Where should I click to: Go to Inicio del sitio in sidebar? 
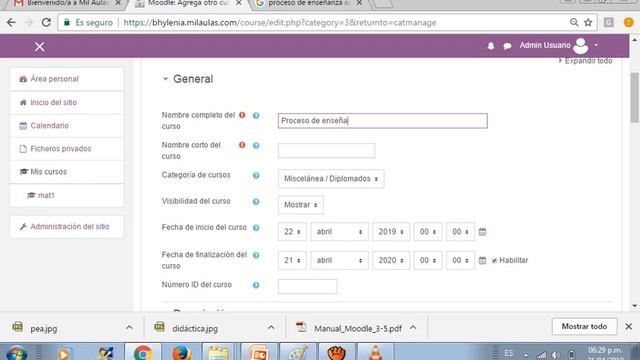67,102
